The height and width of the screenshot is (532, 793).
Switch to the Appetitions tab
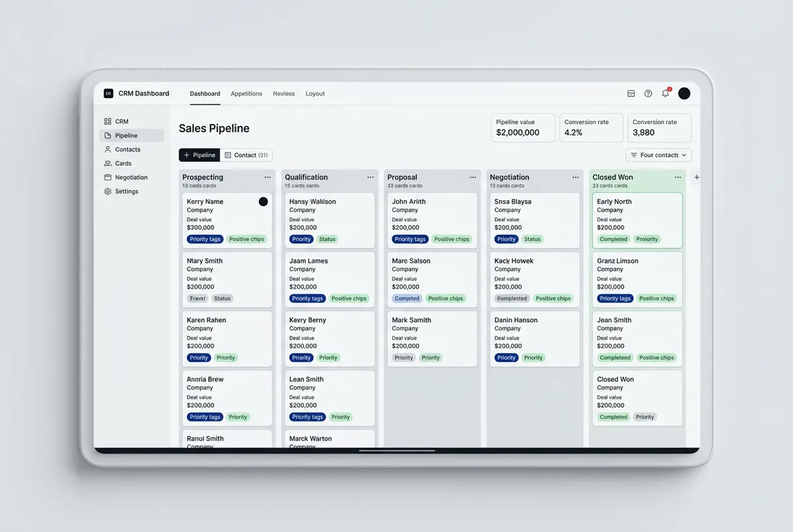pyautogui.click(x=246, y=94)
